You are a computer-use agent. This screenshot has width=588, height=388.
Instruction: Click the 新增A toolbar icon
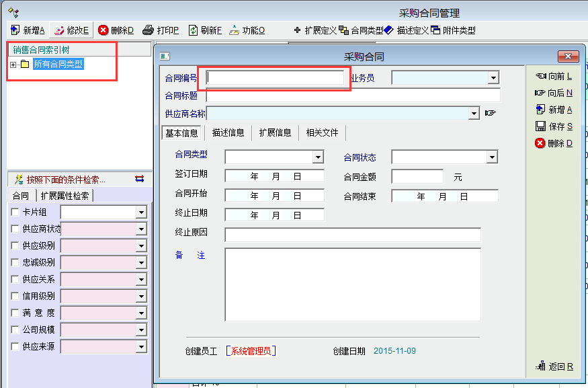click(x=15, y=30)
